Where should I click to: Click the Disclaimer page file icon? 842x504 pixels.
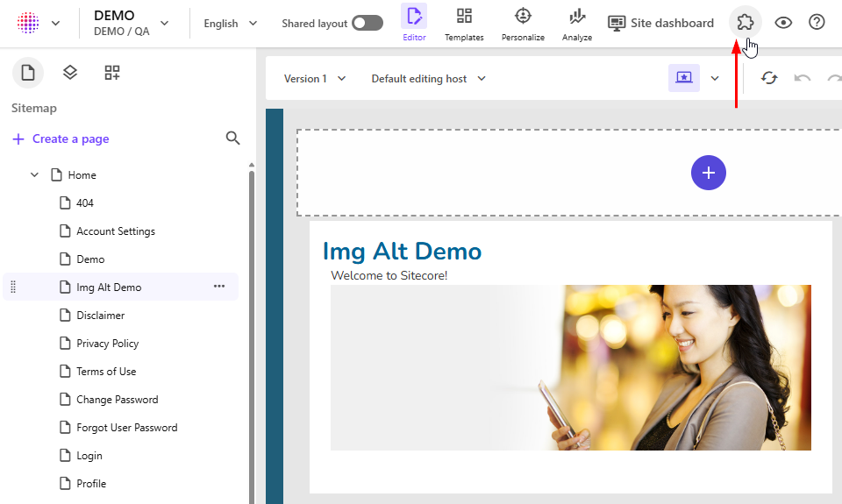point(65,315)
